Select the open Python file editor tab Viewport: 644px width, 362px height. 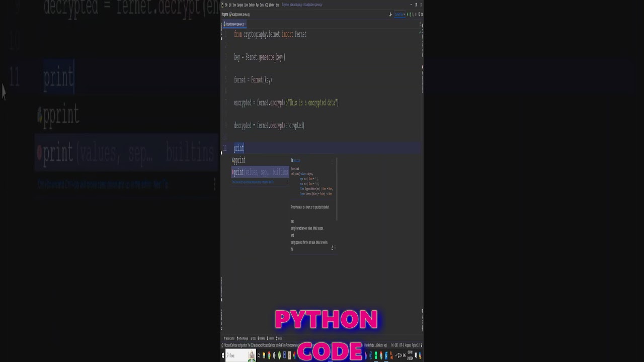coord(235,24)
